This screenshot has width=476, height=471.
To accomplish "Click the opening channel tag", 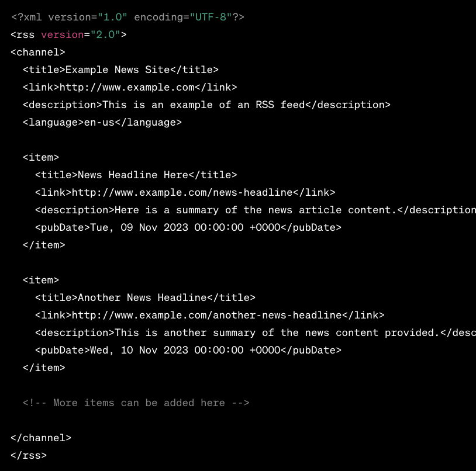I will [38, 52].
